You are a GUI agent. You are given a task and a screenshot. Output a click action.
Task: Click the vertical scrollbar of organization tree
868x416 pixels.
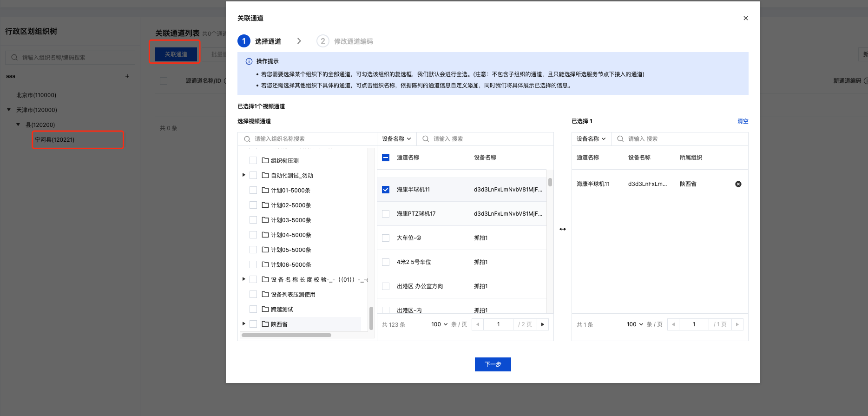coord(371,318)
